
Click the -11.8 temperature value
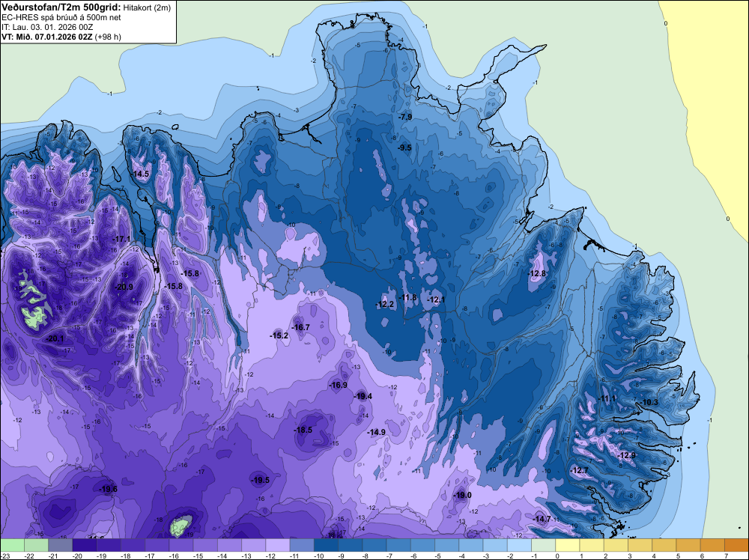(x=408, y=297)
